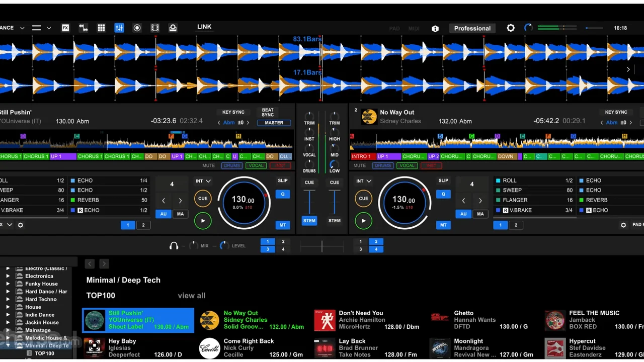Expand the Jackin House folder in the tree

(8, 323)
